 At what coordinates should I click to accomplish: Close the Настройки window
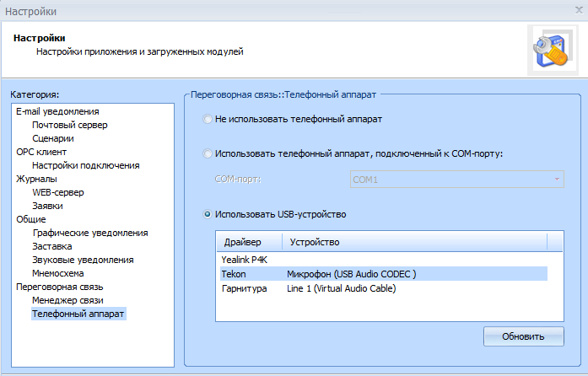pos(575,9)
